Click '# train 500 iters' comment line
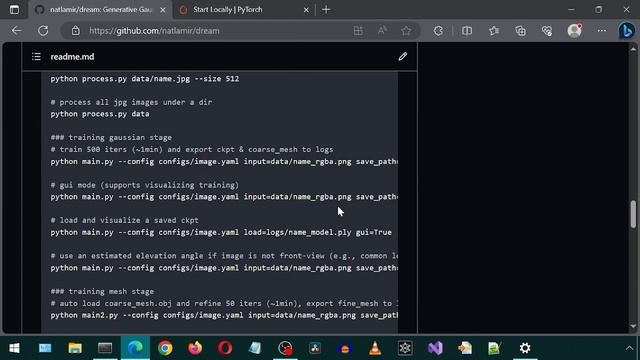 pos(192,149)
